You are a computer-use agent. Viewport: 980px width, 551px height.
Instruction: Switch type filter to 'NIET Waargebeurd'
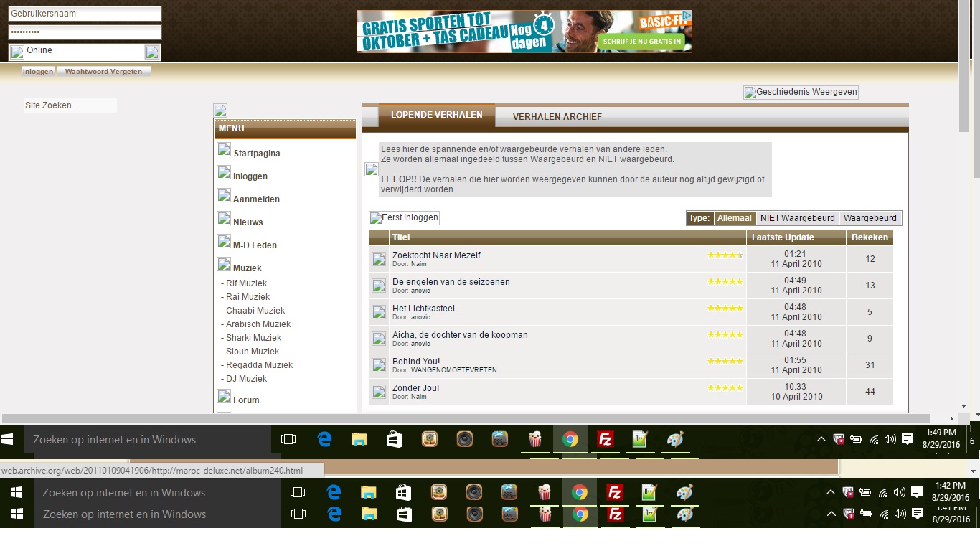(x=797, y=218)
